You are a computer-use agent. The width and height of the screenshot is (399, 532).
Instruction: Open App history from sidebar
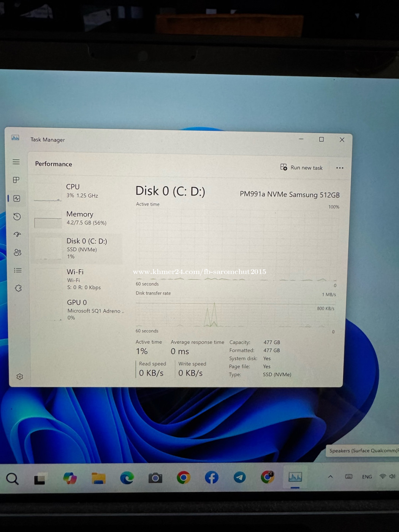tap(17, 217)
